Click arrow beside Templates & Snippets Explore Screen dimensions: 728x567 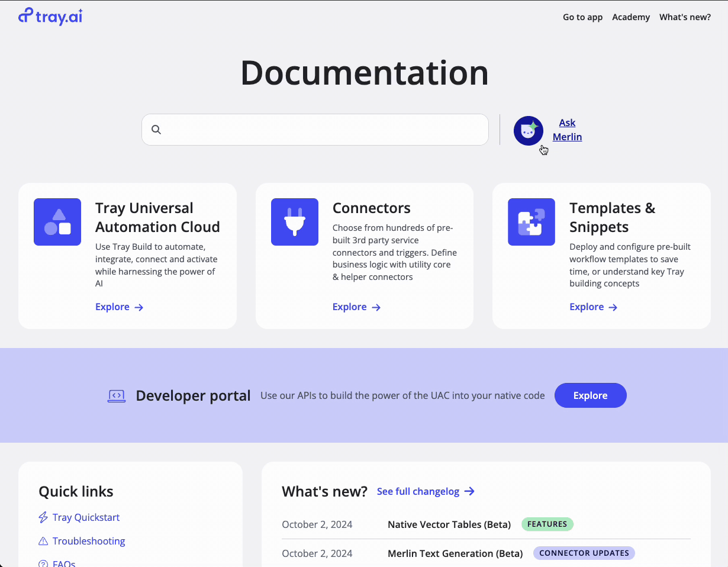tap(613, 307)
